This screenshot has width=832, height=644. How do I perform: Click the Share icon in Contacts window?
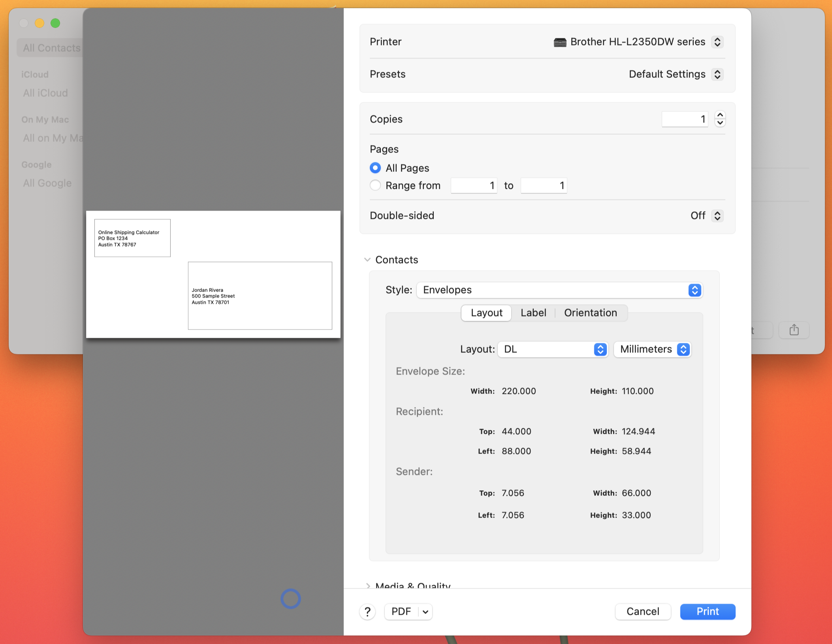coord(794,330)
